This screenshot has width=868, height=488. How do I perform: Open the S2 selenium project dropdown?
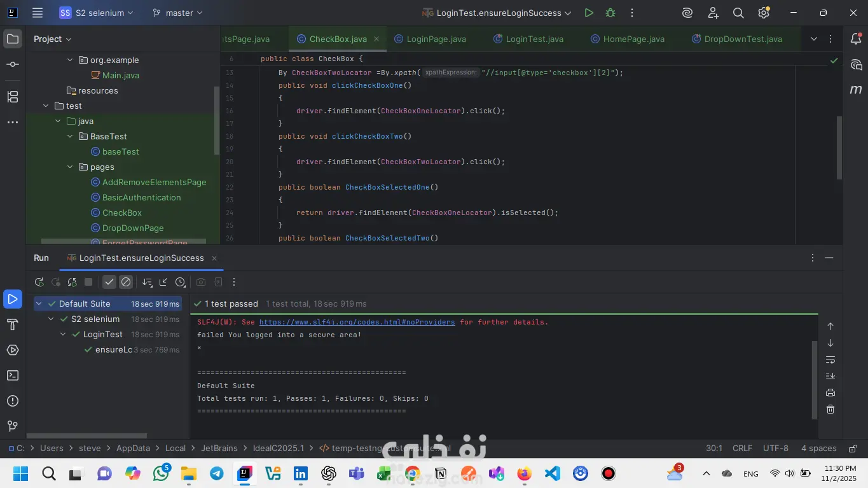click(97, 13)
